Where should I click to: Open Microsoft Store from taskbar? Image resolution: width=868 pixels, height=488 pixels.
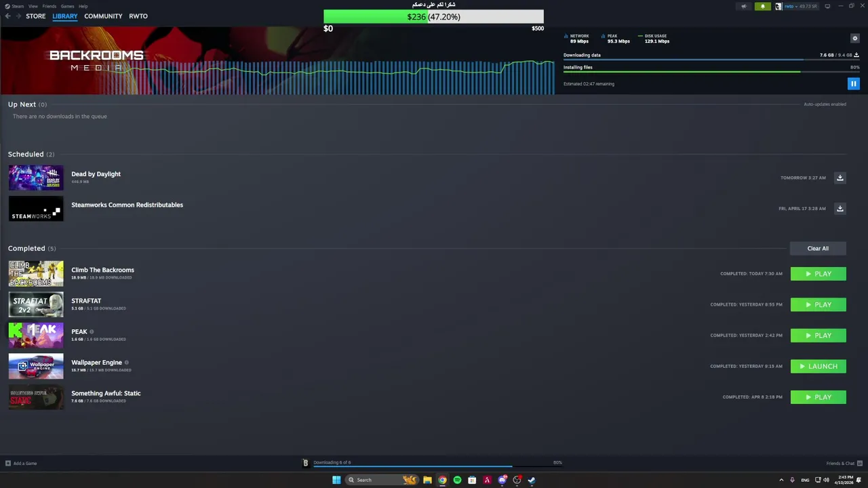point(472,480)
